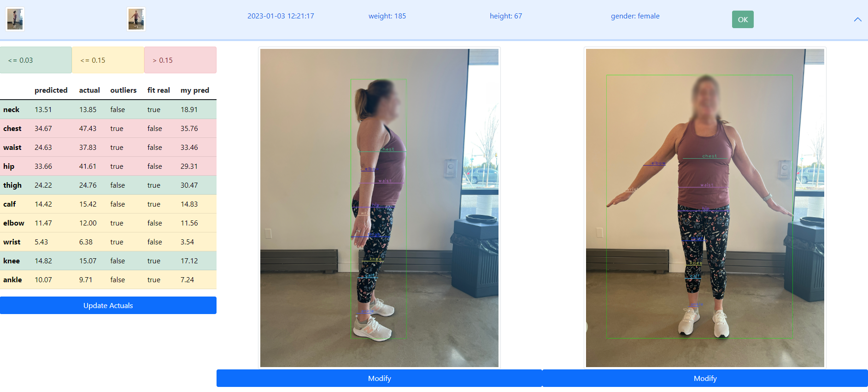Click the chest actual value 47.43
868x392 pixels.
88,129
